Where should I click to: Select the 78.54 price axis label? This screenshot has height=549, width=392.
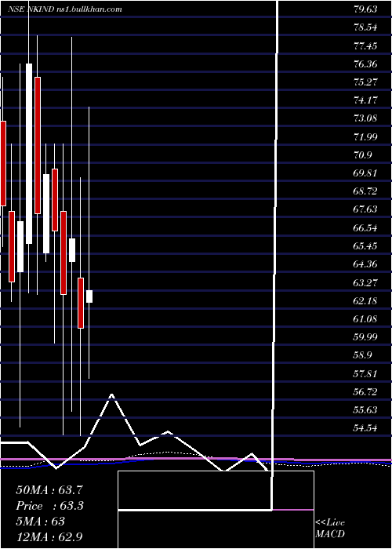click(x=365, y=27)
